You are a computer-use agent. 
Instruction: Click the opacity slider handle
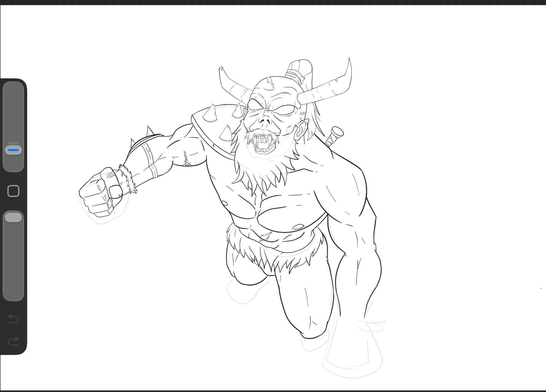click(13, 217)
